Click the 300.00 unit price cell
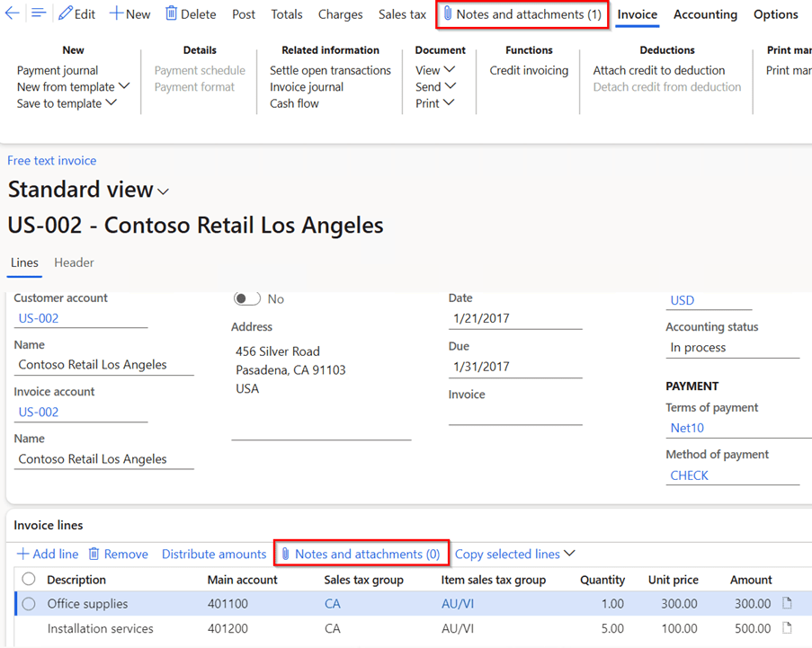This screenshot has height=648, width=812. point(679,603)
